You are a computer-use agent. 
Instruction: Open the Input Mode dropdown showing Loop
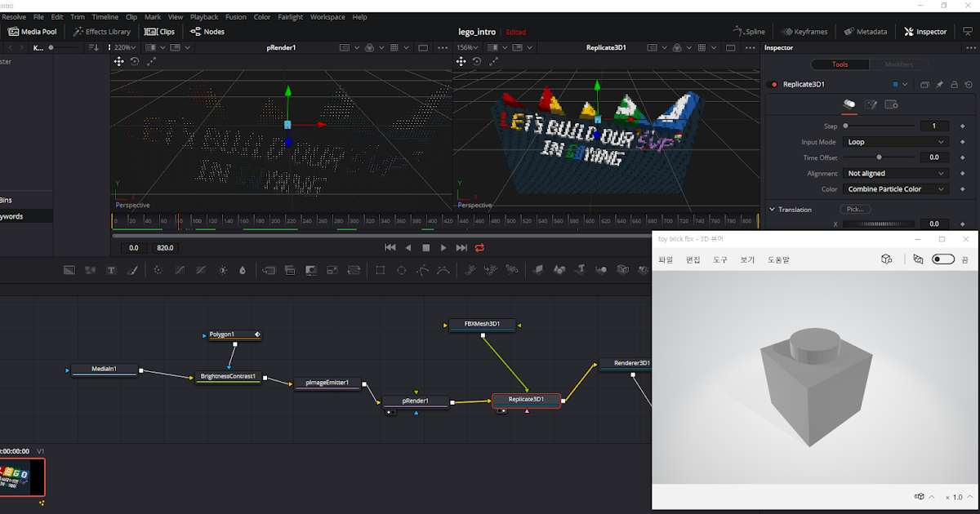(894, 141)
